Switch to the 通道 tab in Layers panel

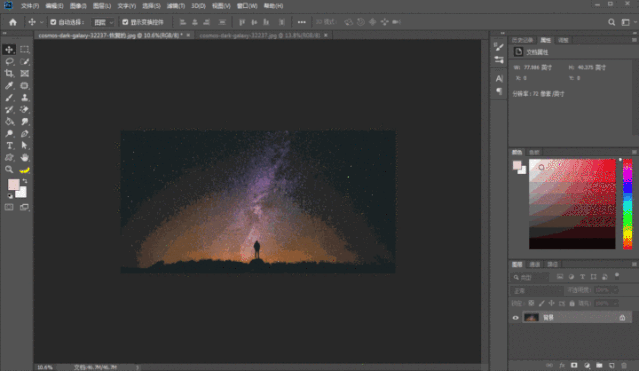(534, 265)
